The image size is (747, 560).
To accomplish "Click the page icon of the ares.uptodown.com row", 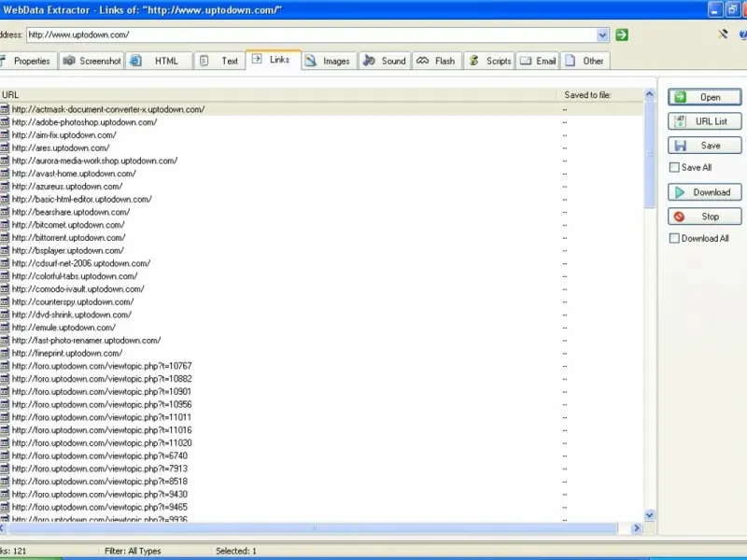I will point(5,147).
